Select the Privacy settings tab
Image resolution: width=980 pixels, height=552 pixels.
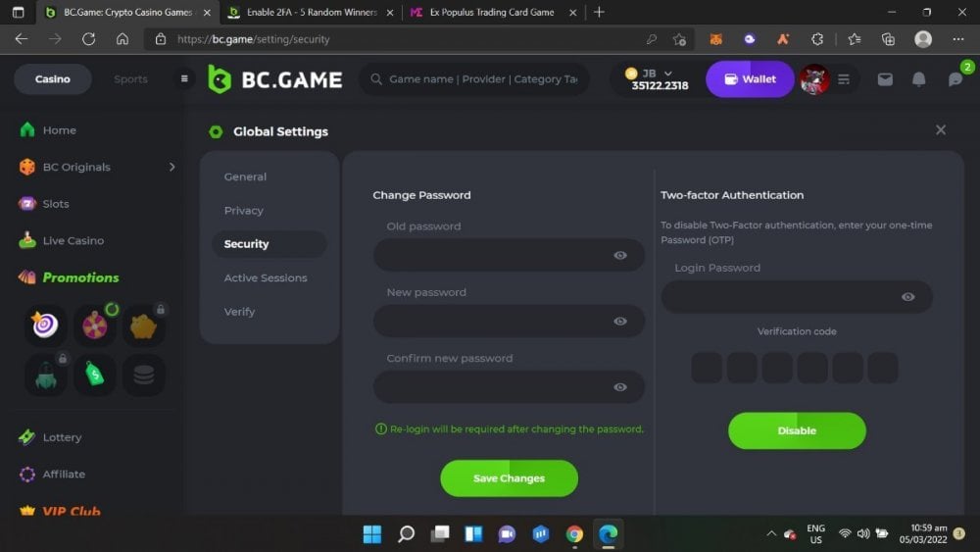244,211
